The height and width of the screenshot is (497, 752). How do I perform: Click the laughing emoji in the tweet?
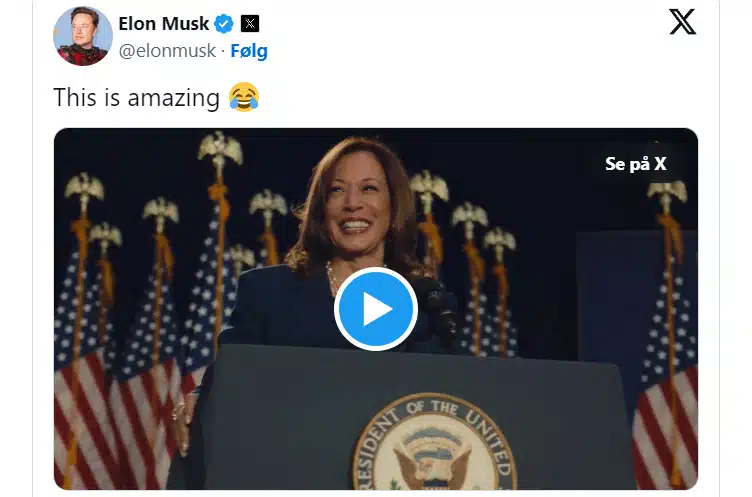243,97
